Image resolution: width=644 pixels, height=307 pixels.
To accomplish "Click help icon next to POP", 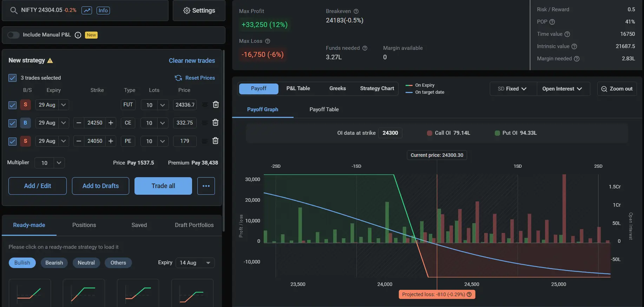I will 552,22.
